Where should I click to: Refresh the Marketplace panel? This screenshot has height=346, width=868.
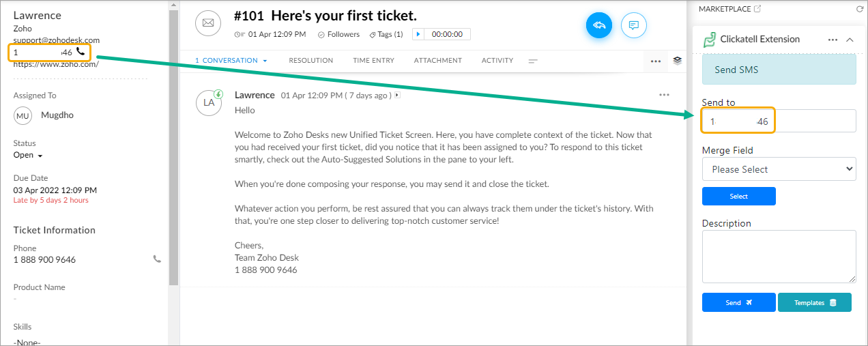coord(860,9)
